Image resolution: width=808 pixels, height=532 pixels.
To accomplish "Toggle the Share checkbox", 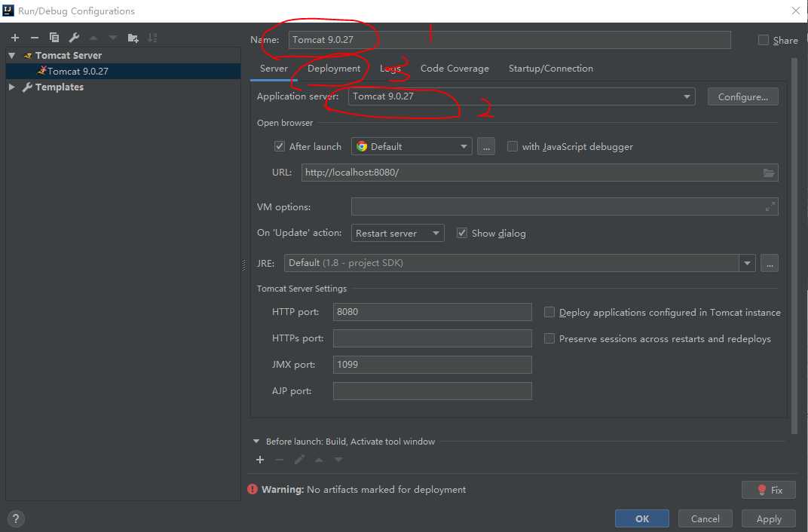I will 764,40.
